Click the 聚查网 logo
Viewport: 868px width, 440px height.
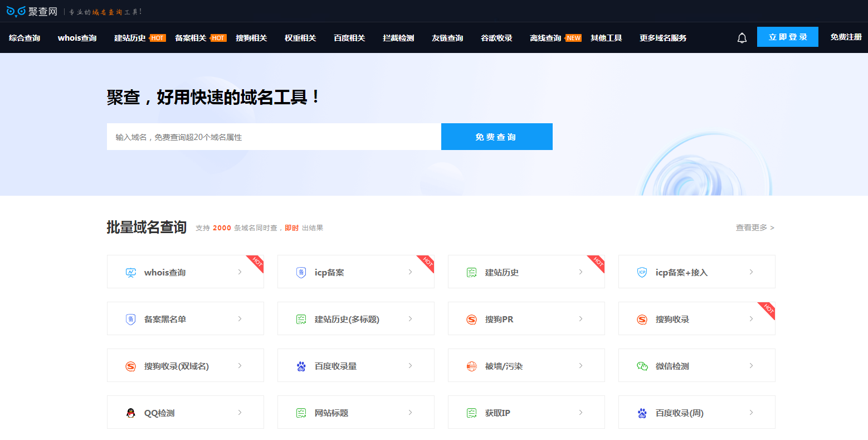[32, 11]
